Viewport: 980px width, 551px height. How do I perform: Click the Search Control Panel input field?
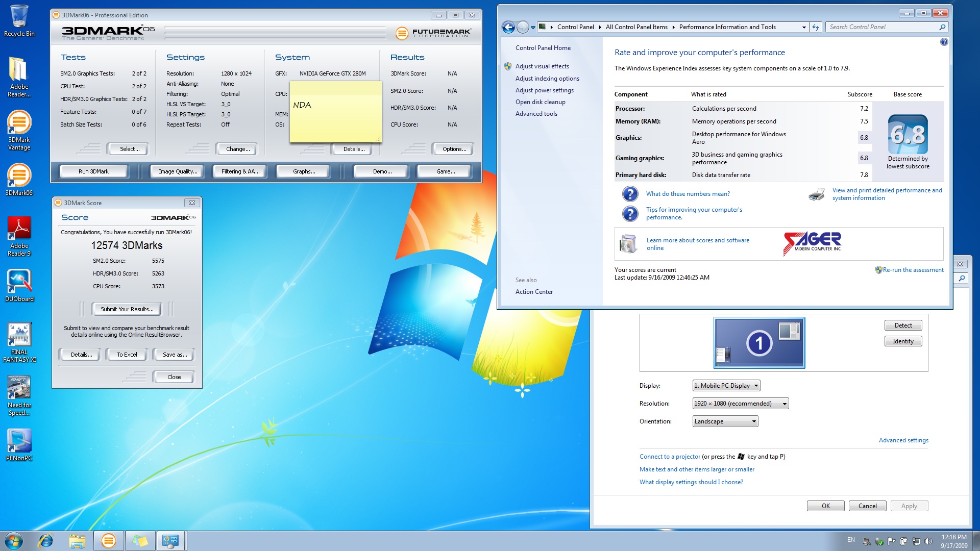883,27
